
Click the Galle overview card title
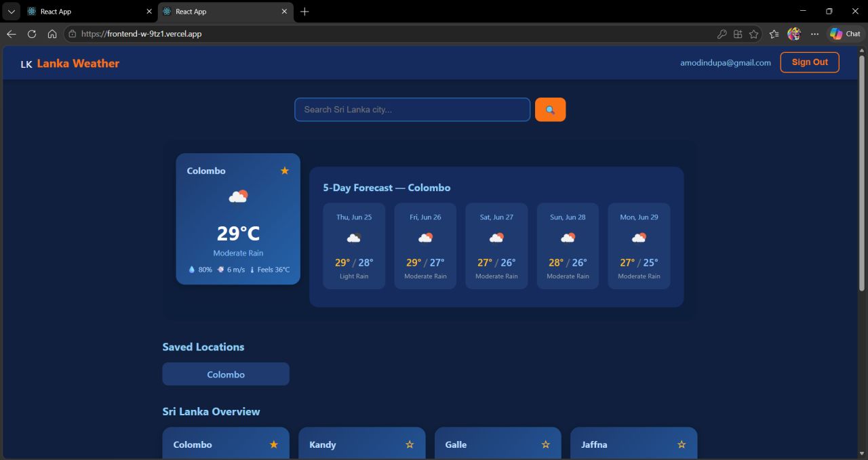point(456,445)
